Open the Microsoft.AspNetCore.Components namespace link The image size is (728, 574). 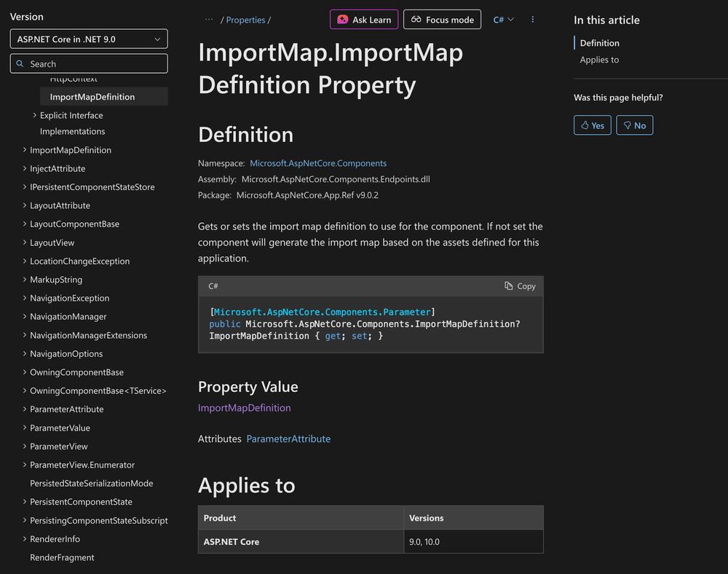pos(318,163)
